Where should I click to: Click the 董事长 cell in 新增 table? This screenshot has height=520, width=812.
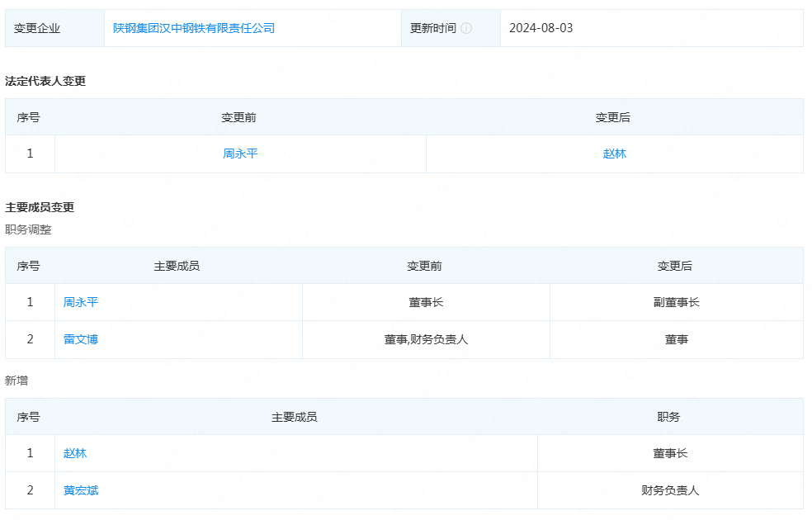pyautogui.click(x=669, y=453)
